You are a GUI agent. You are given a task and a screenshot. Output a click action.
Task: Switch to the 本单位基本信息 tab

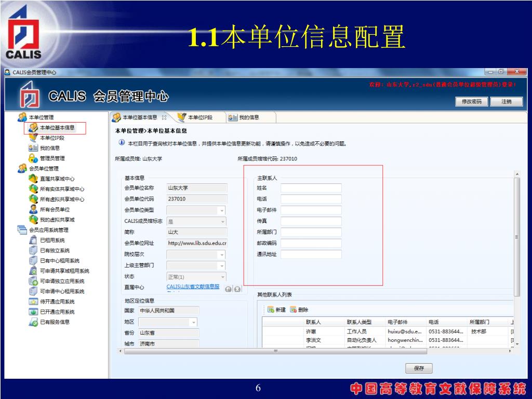click(x=140, y=117)
